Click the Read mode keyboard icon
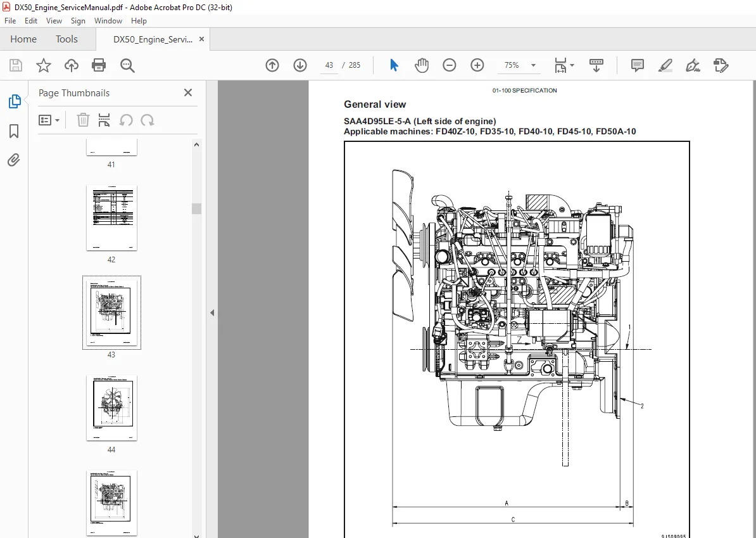Viewport: 756px width, 538px height. 596,65
